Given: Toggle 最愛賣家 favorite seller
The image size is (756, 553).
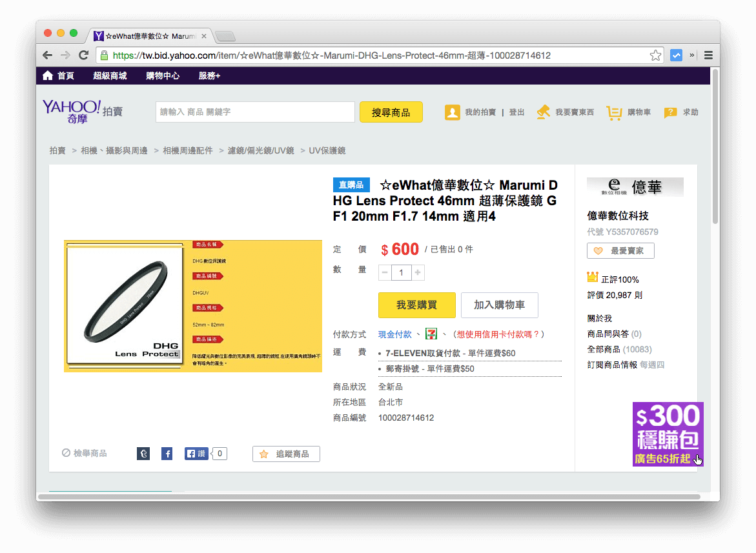Looking at the screenshot, I should 620,250.
